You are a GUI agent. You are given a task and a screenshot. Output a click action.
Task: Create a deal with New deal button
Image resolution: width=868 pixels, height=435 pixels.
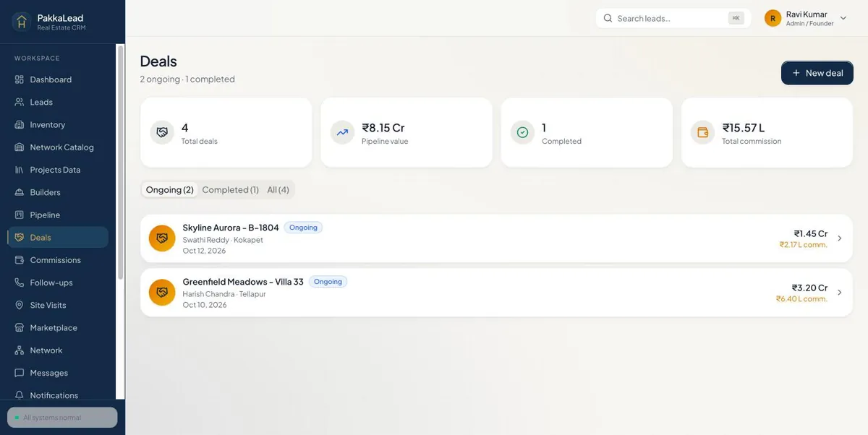(x=817, y=73)
